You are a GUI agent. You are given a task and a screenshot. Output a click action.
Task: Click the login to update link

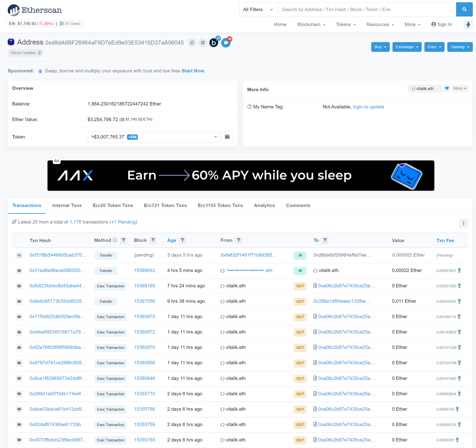tap(368, 107)
